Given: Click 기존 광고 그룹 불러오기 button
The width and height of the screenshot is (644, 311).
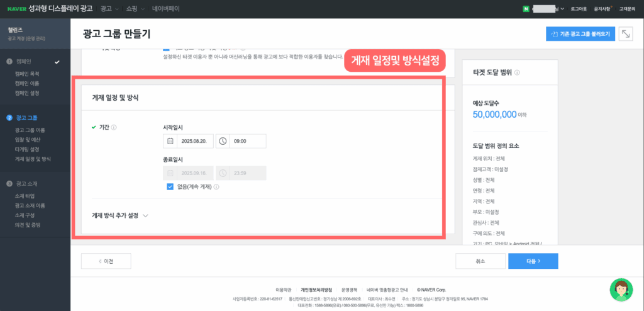Looking at the screenshot, I should click(x=580, y=34).
